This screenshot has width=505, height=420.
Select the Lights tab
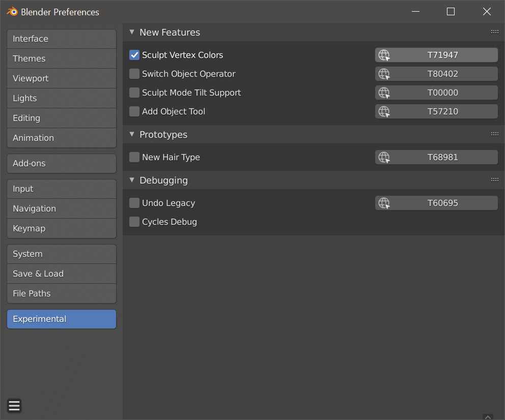pyautogui.click(x=62, y=99)
